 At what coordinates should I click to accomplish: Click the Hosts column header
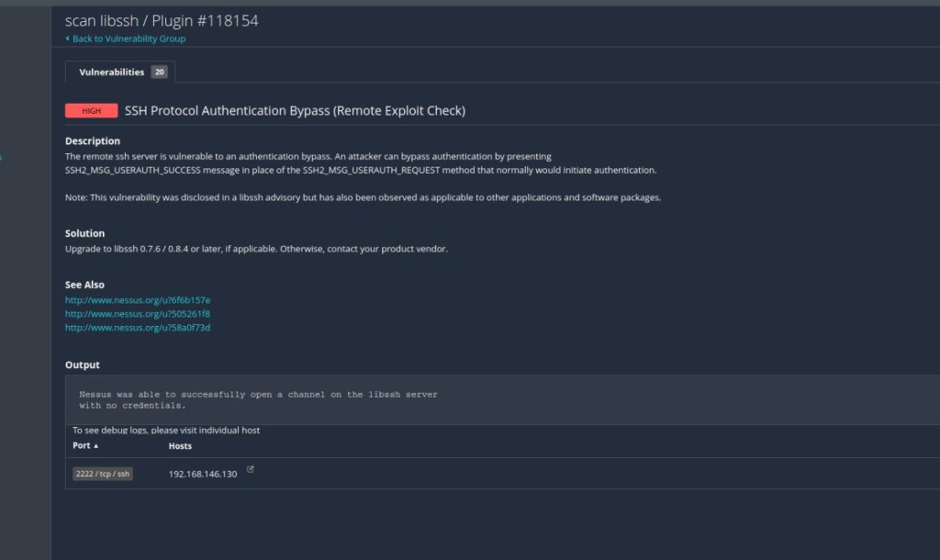point(180,446)
